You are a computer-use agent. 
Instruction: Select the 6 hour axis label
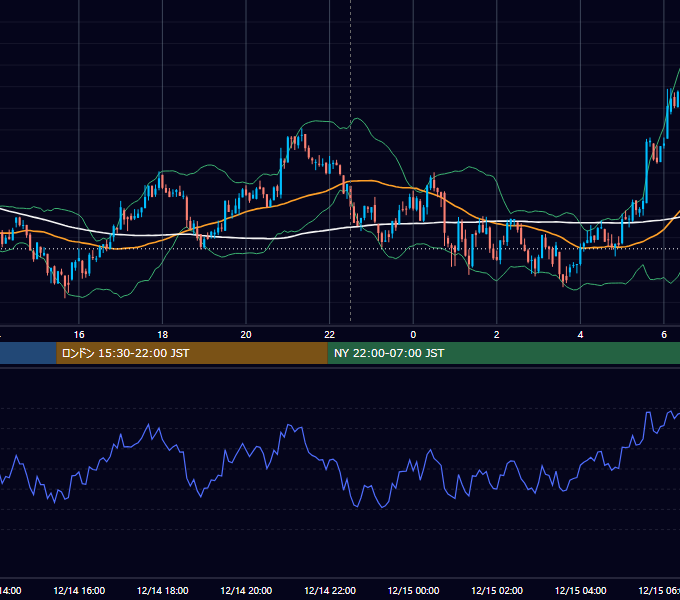point(664,335)
